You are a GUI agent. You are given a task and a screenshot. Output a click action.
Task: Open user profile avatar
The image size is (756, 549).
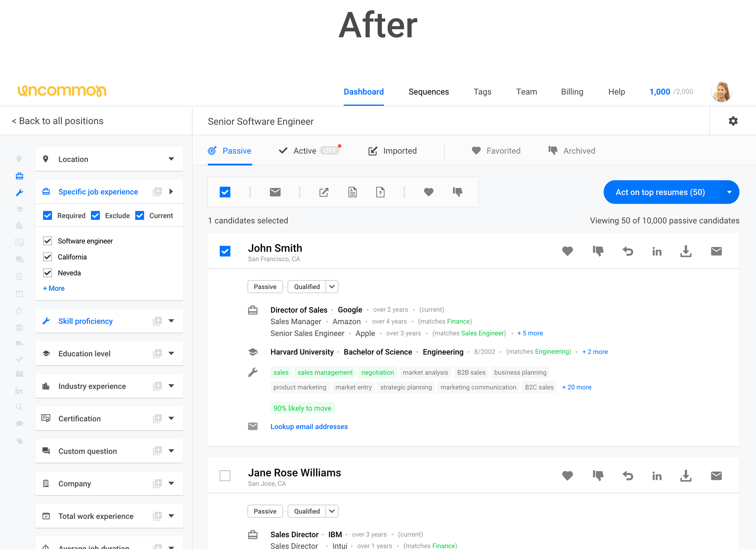722,92
